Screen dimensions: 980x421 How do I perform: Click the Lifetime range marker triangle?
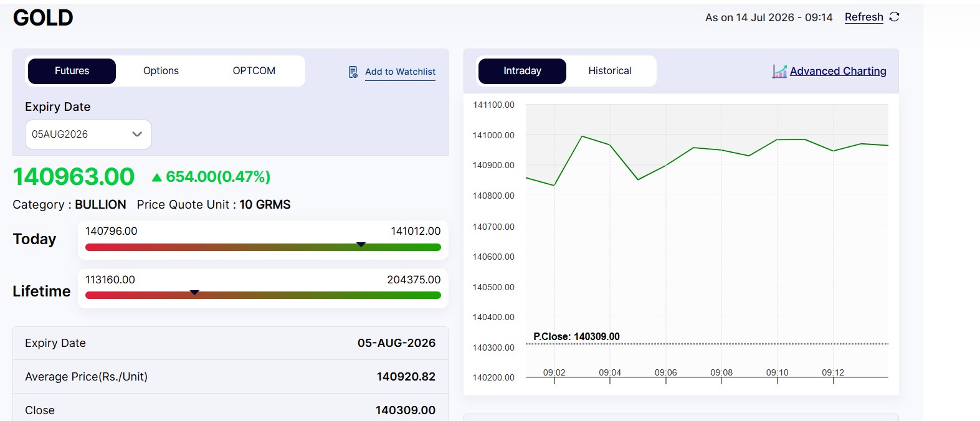pos(194,292)
